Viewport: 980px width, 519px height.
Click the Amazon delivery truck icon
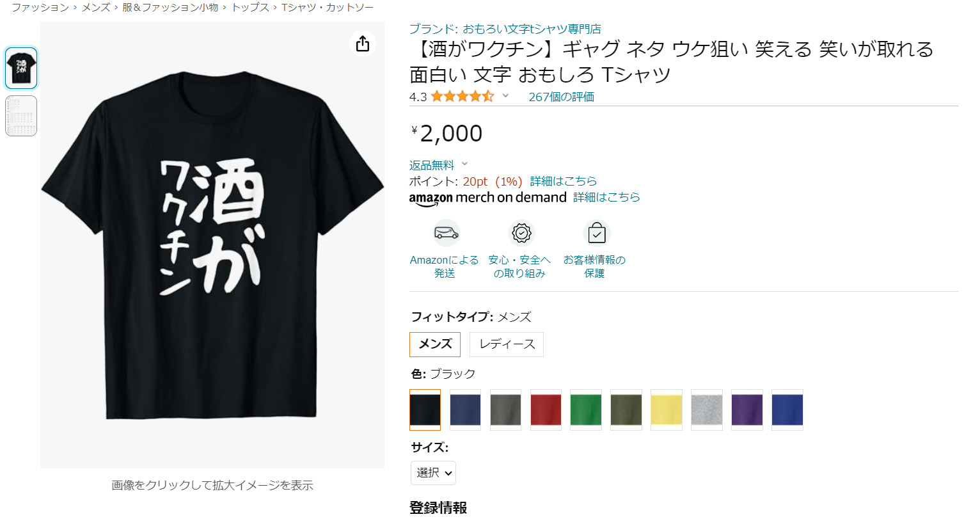446,233
